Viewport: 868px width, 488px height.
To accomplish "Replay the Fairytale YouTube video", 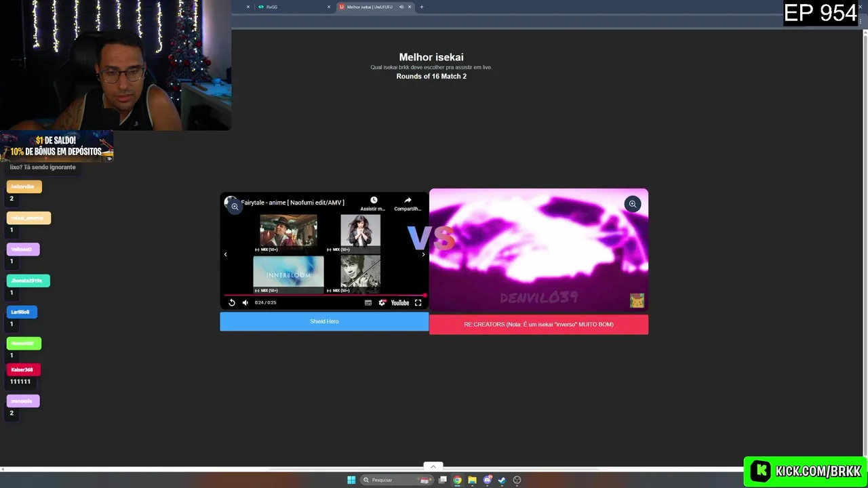I will 232,303.
